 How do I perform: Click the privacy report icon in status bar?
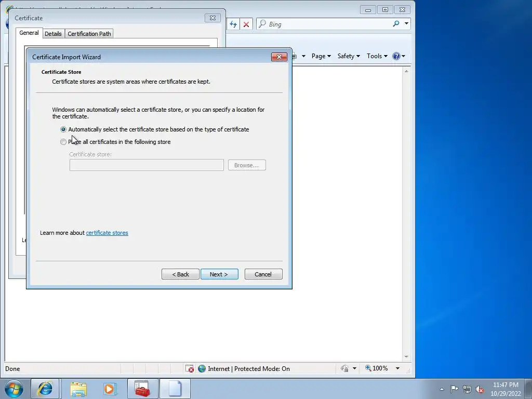click(344, 368)
